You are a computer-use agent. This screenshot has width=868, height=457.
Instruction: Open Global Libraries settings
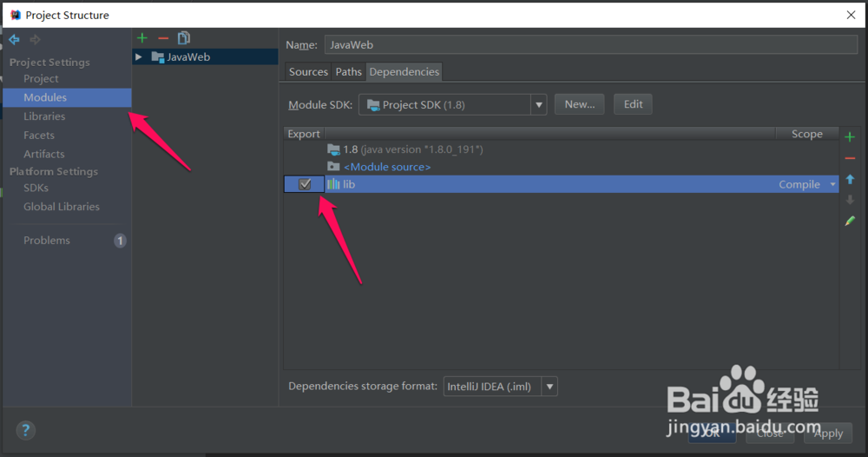pyautogui.click(x=62, y=207)
